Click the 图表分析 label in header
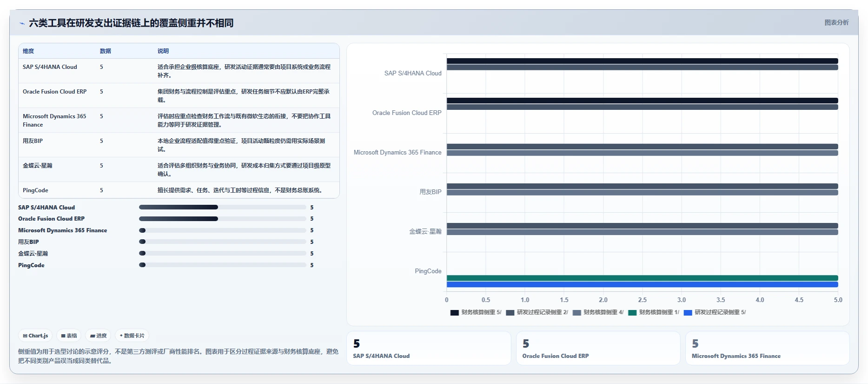This screenshot has width=868, height=384. [x=836, y=22]
